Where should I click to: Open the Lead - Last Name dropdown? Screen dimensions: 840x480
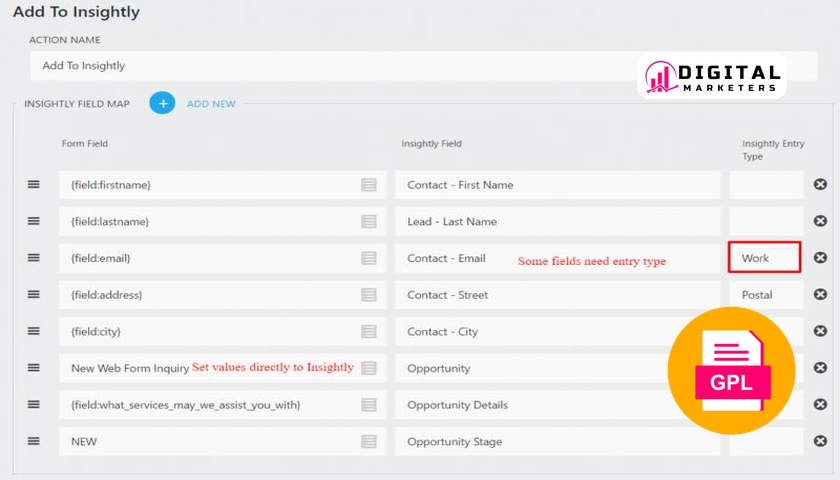point(558,221)
